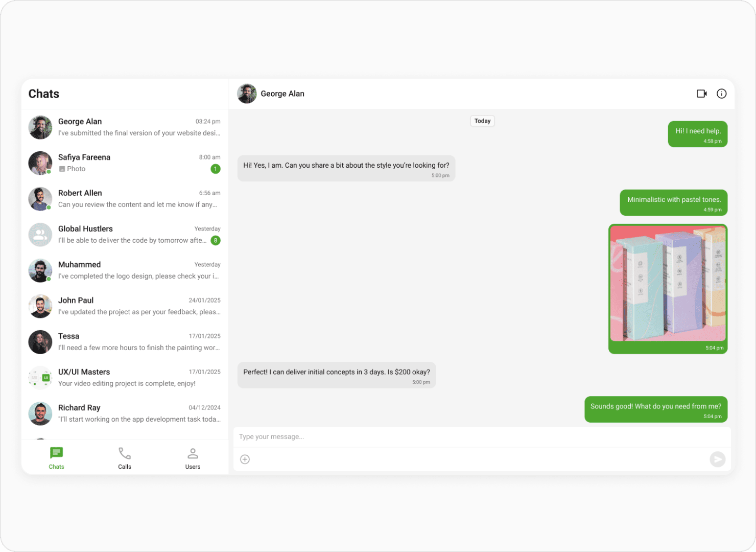Select the John Paul chat
Viewport: 756px width, 552px height.
pos(125,306)
